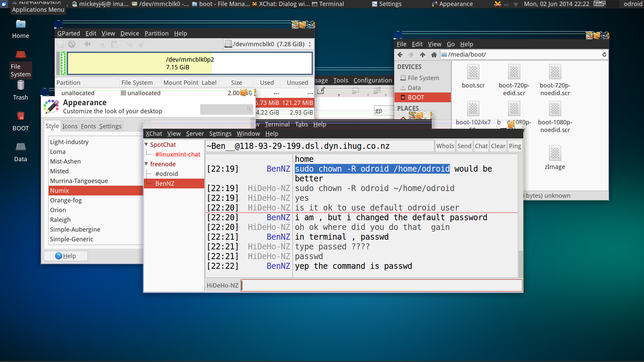Open the Data desktop icon
The width and height of the screenshot is (644, 362).
[20, 152]
